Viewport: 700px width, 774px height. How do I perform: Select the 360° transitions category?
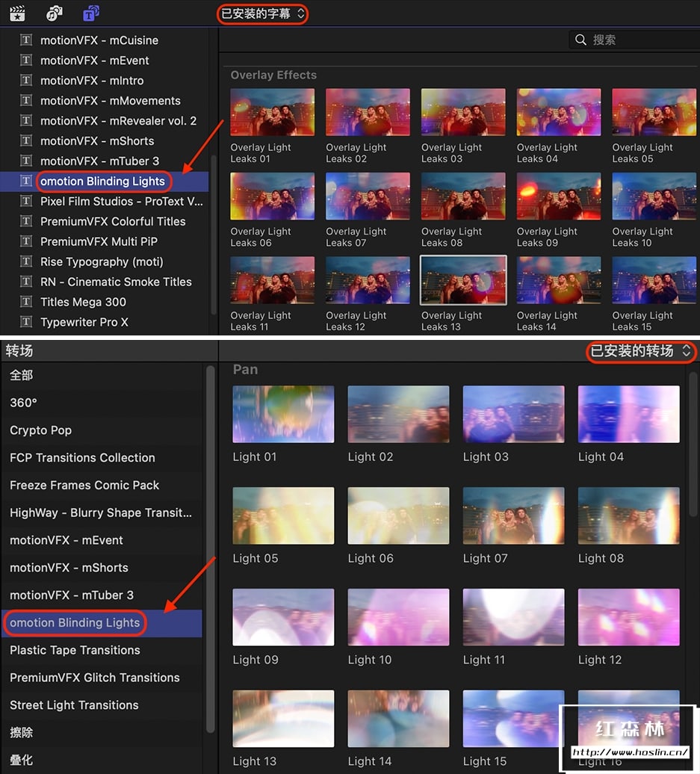pyautogui.click(x=101, y=403)
